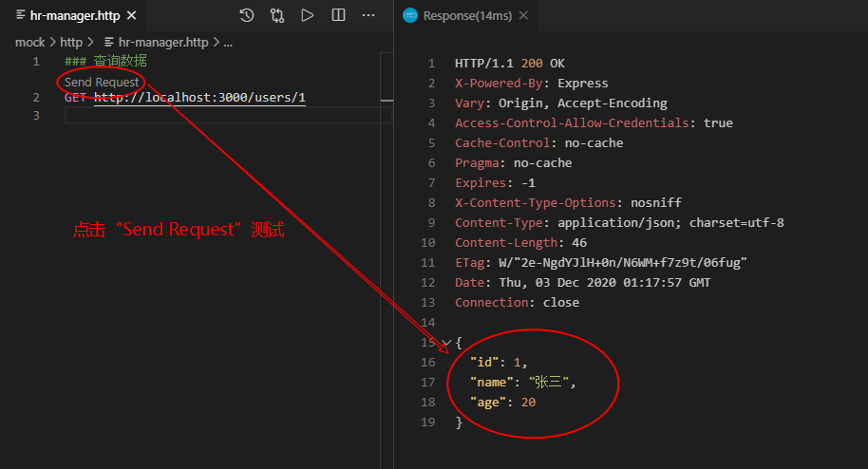Click file icon in hr-manager.http tab
Viewport: 868px width, 469px height.
point(20,15)
